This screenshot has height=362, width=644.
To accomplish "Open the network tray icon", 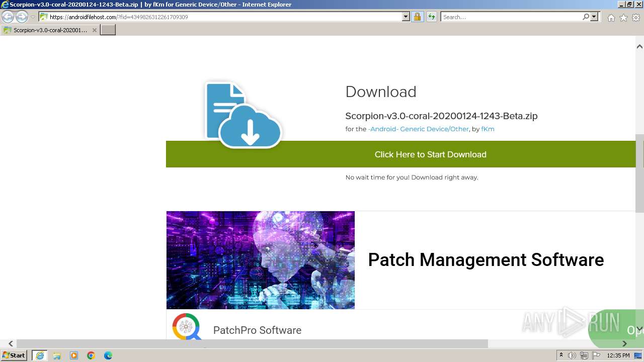I will click(x=584, y=355).
